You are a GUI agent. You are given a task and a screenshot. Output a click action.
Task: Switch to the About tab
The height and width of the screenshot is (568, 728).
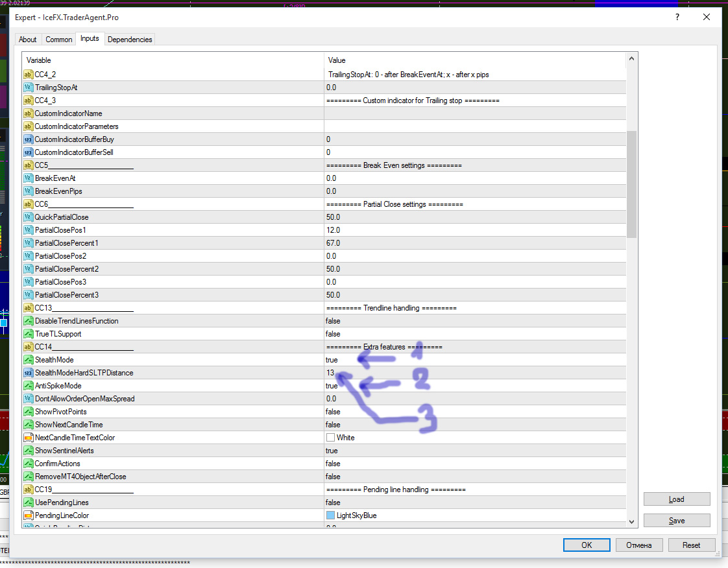point(27,40)
